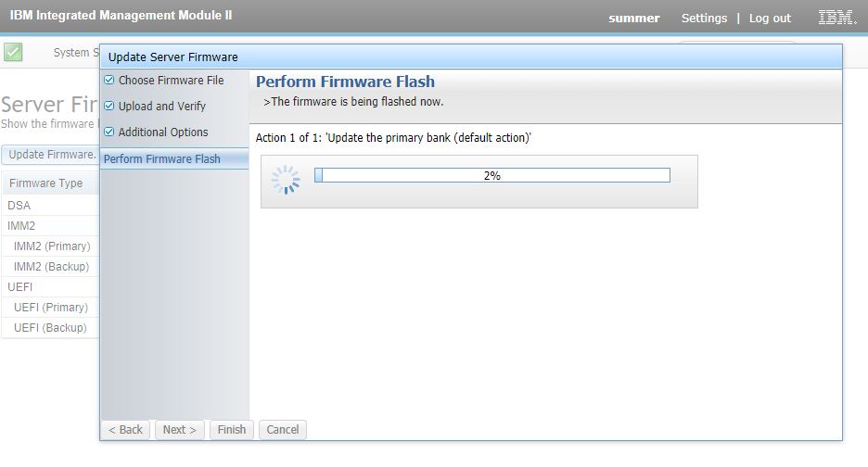Click the Upload and Verify completed checkmark
This screenshot has width=868, height=467.
tap(109, 106)
